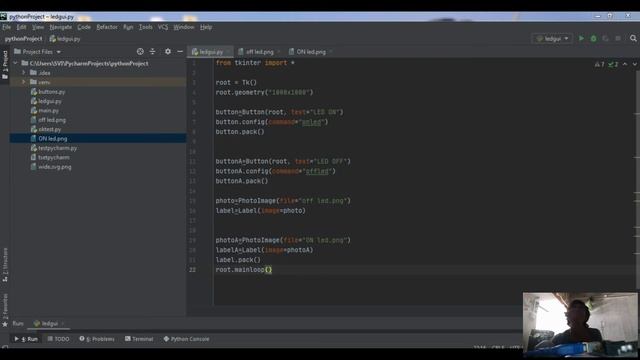This screenshot has height=360, width=640.
Task: Select buttons.py in the project tree
Action: click(51, 92)
